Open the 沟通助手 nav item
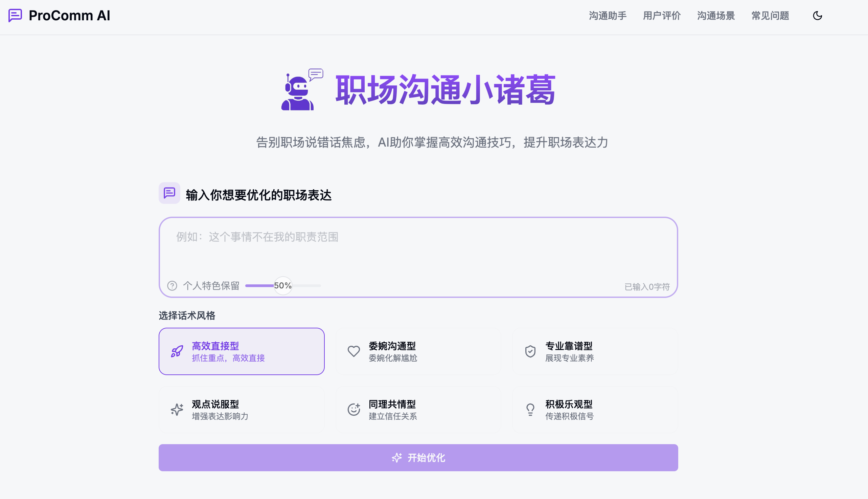 [608, 16]
